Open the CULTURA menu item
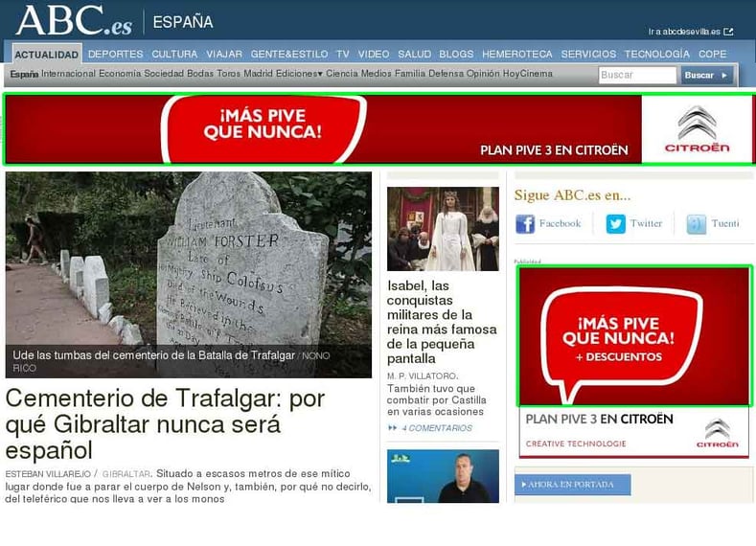756x546 pixels. click(174, 54)
